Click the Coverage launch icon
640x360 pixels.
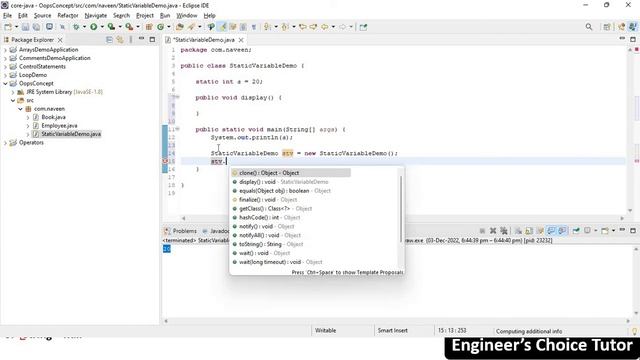111,27
